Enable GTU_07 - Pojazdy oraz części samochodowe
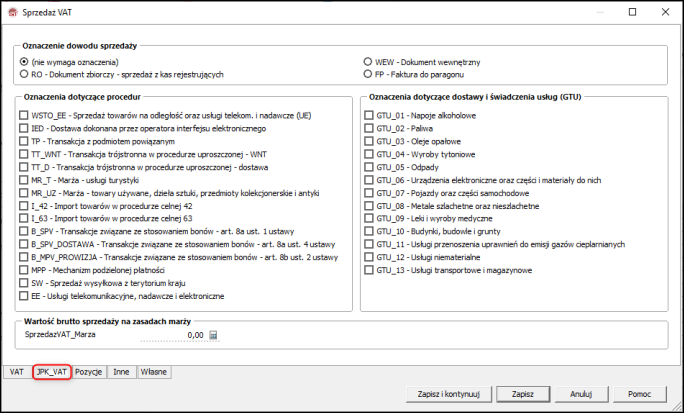 (369, 193)
